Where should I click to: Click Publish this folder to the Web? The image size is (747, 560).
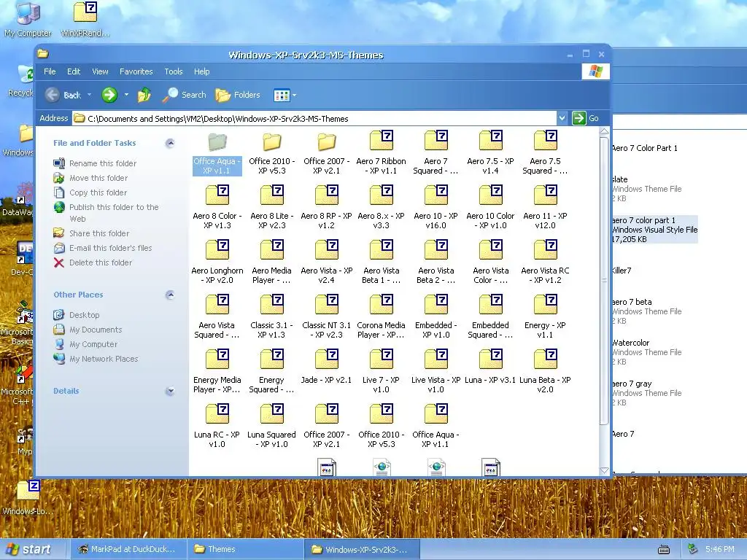pyautogui.click(x=106, y=212)
